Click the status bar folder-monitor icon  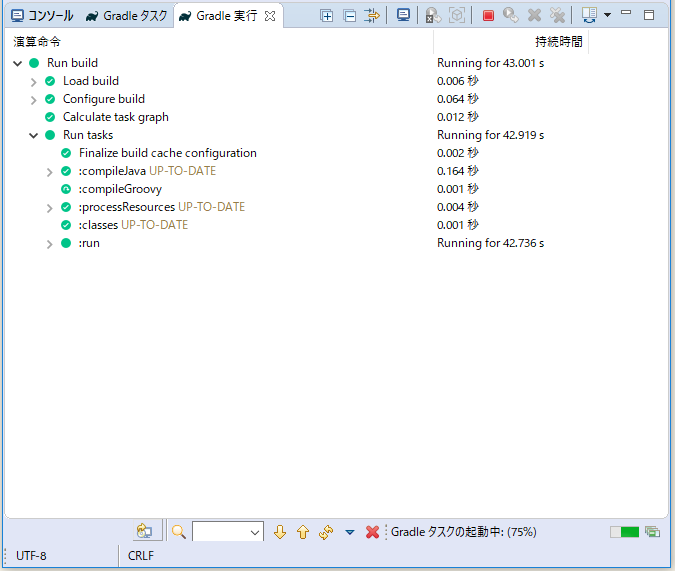pos(144,532)
